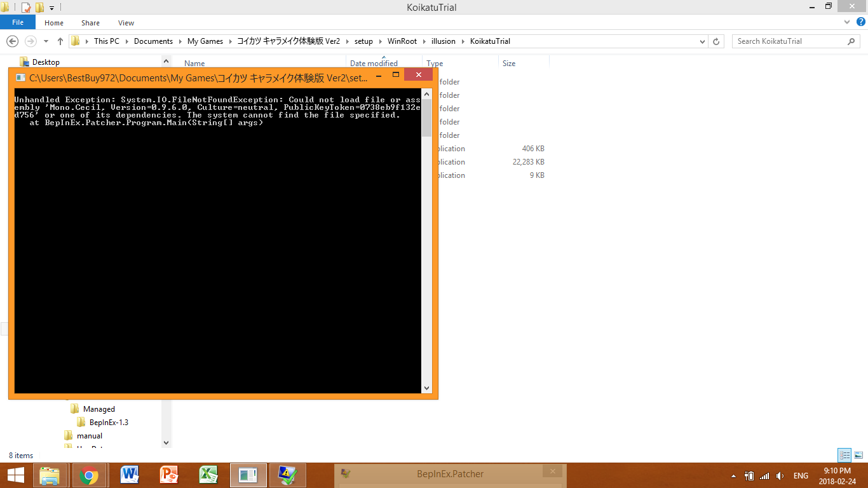The image size is (868, 488).
Task: Launch Word from the taskbar
Action: [x=129, y=475]
